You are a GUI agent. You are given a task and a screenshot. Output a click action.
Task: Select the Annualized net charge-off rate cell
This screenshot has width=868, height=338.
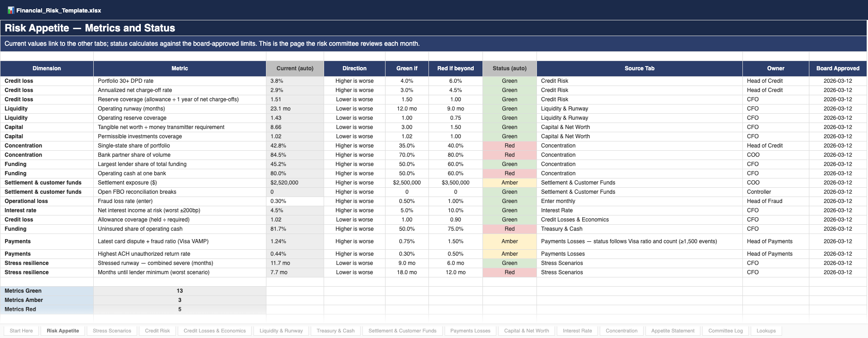coord(180,90)
